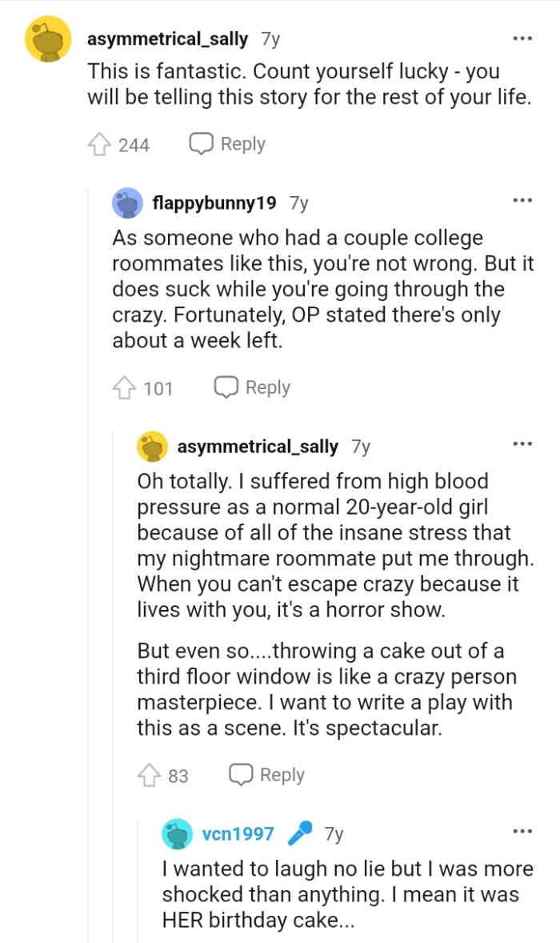Click asymmetrical_sally's avatar on the top comment

pyautogui.click(x=48, y=38)
